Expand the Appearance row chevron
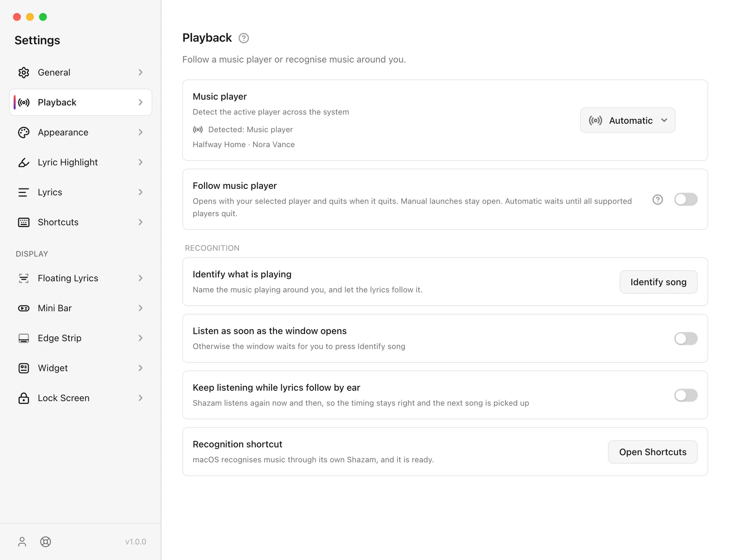729x560 pixels. (141, 132)
